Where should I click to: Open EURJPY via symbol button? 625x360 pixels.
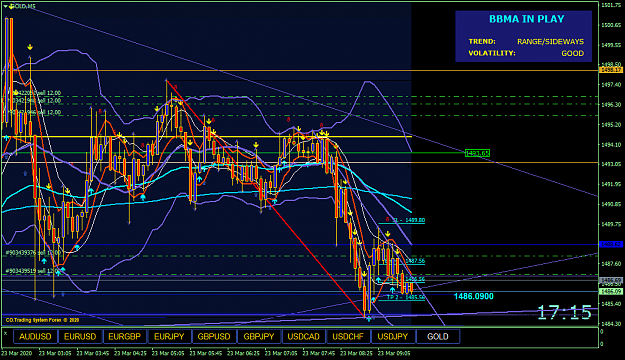tap(169, 336)
